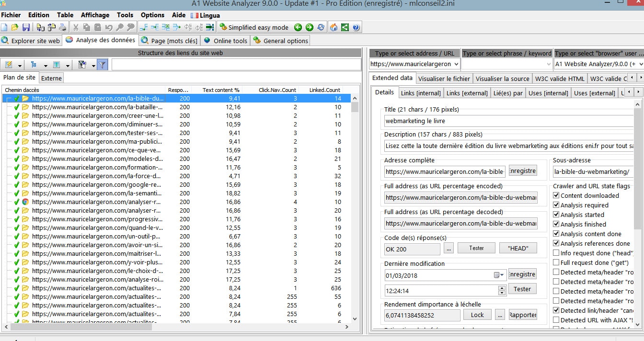Click the tree view icon in the filter toolbar
Viewport: 644px width, 341px height.
point(34,65)
